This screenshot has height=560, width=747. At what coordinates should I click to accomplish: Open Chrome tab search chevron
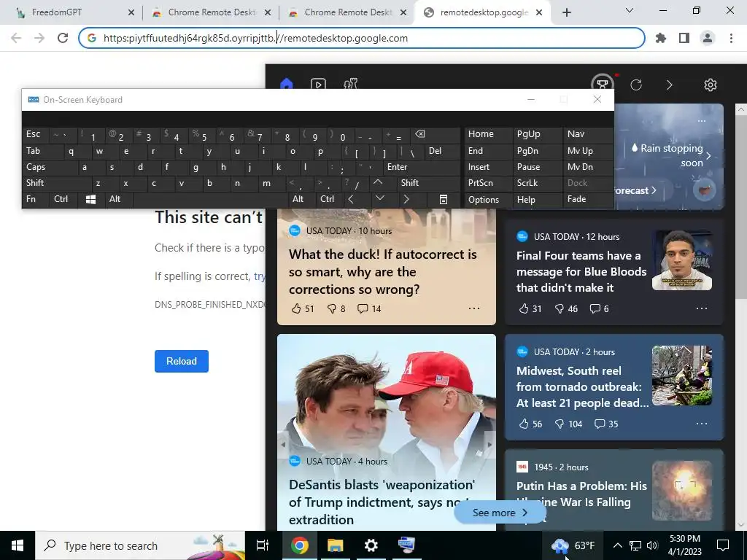click(630, 10)
